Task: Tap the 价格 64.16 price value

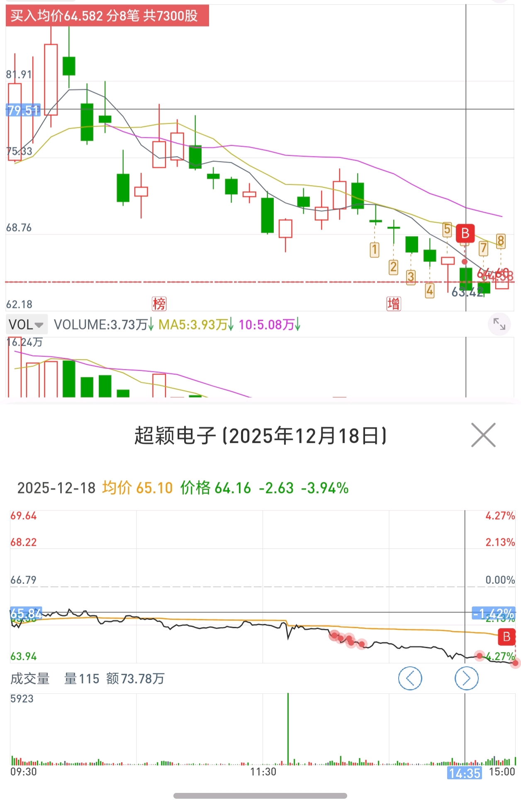Action: point(216,488)
